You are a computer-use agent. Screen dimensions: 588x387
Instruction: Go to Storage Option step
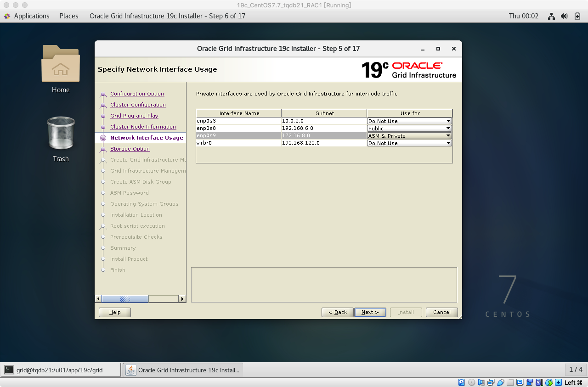pyautogui.click(x=130, y=149)
